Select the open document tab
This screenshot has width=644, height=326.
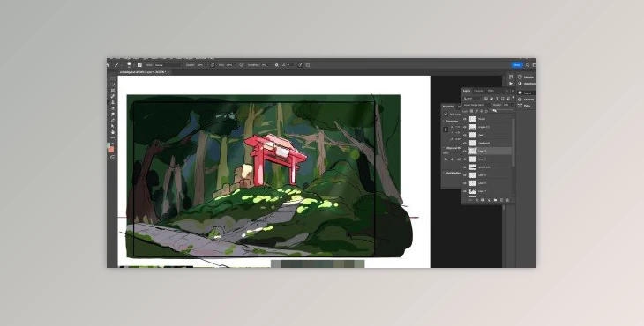143,72
